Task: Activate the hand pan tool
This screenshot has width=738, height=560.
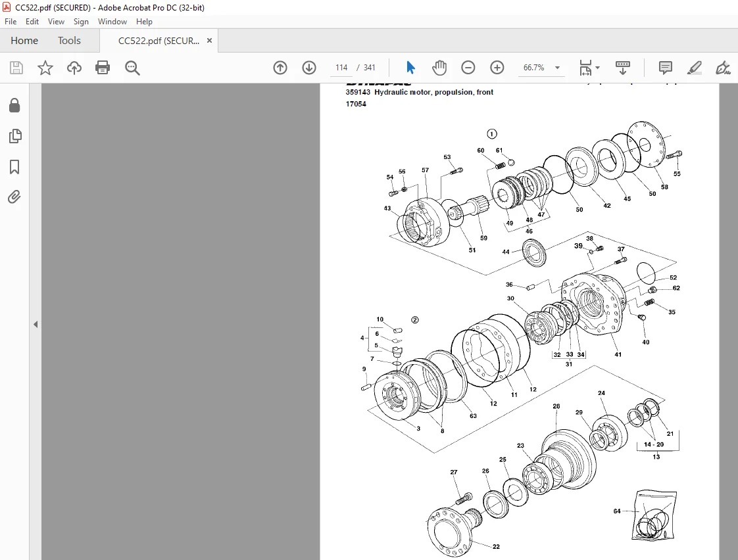Action: tap(439, 68)
